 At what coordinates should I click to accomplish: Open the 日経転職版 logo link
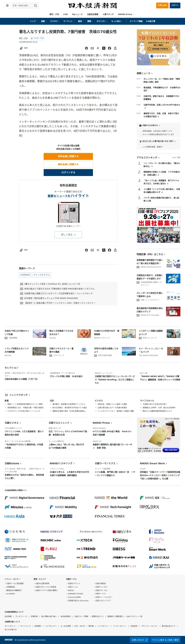tap(15, 531)
